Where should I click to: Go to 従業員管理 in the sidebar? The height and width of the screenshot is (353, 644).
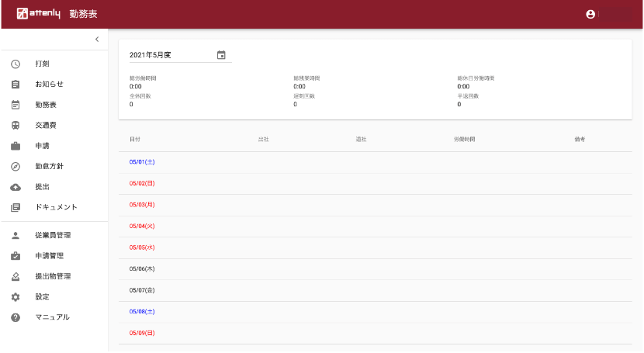(53, 235)
